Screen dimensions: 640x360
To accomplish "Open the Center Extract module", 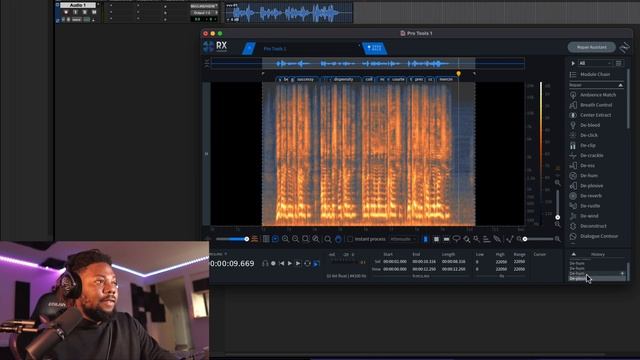I will (596, 115).
